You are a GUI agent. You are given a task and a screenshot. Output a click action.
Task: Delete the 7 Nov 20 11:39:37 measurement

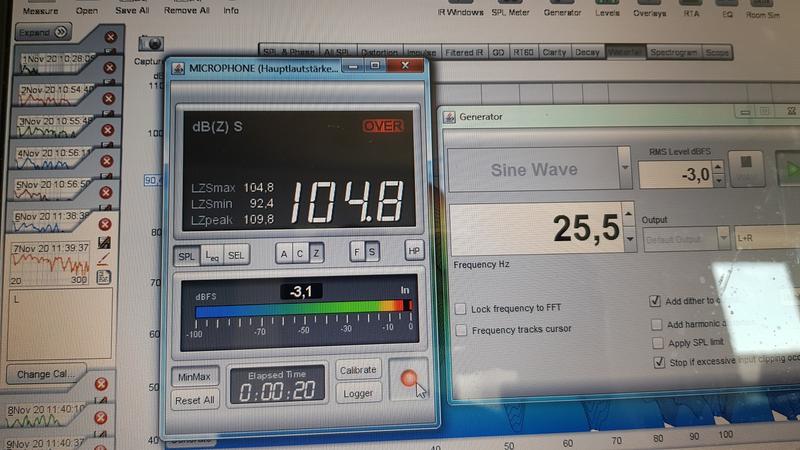105,224
